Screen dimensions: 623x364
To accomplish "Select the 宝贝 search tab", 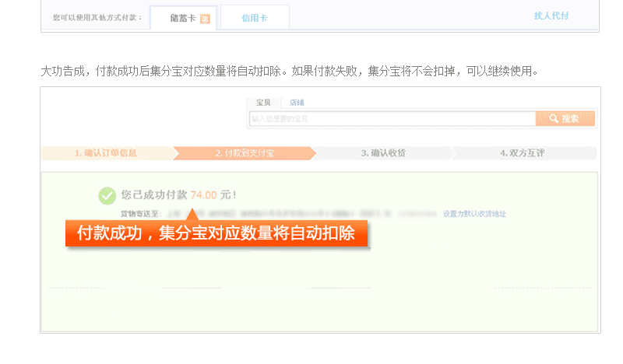I will tap(263, 103).
